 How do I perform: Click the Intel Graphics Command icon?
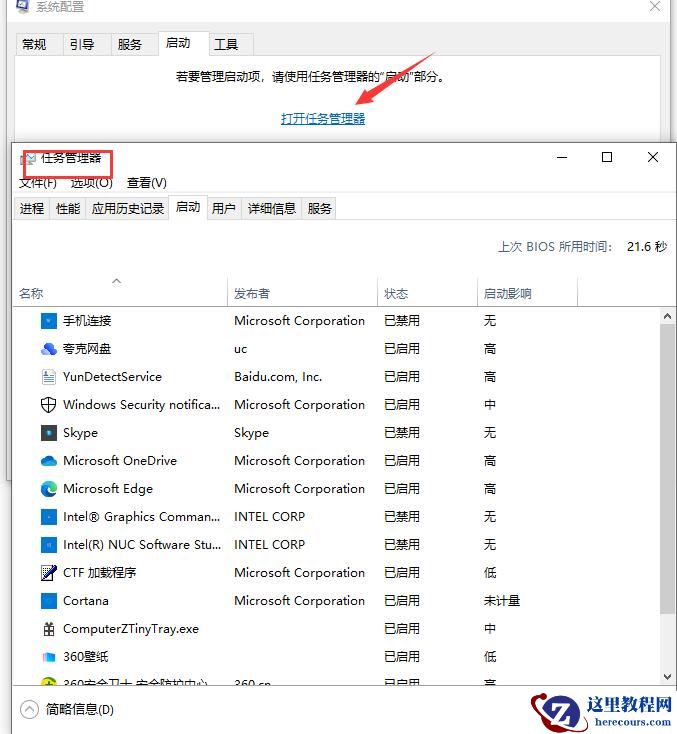point(49,517)
